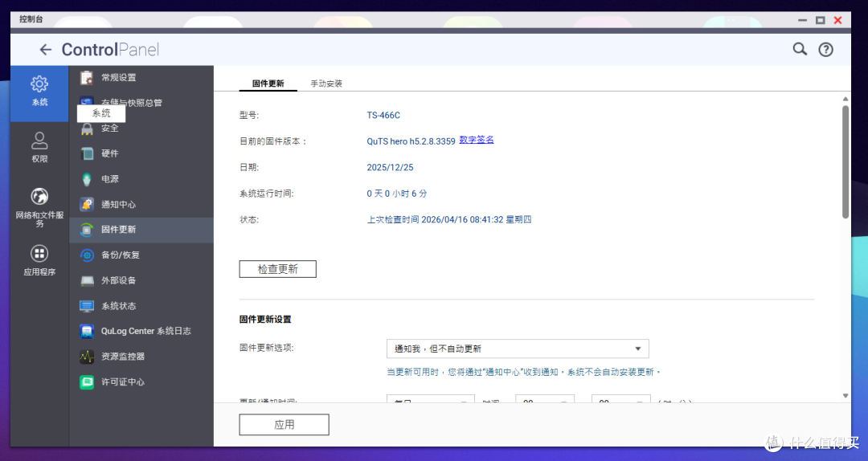Open the help question mark icon
Viewport: 868px width, 461px height.
(x=825, y=50)
